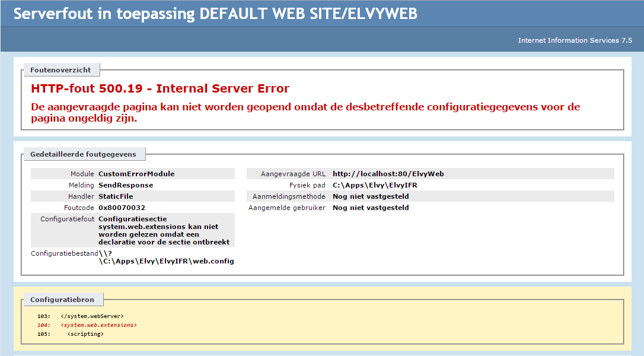The width and height of the screenshot is (644, 356).
Task: Click config line 105 '<scripting>'
Action: coord(85,334)
